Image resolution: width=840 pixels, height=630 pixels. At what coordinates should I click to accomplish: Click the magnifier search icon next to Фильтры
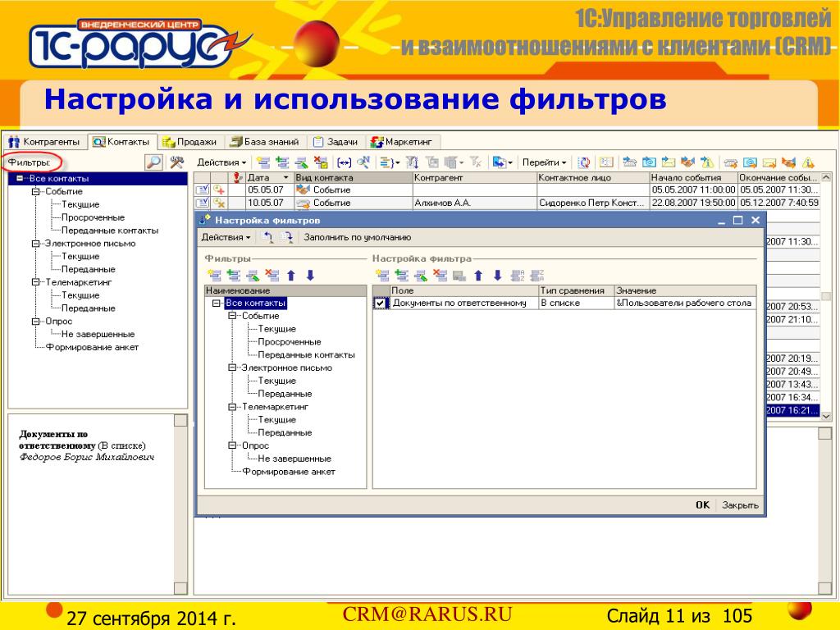[153, 162]
